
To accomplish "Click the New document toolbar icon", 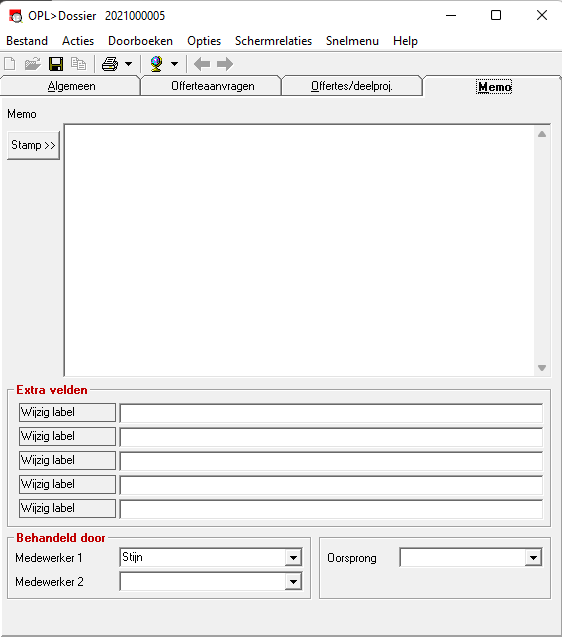I will 10,64.
